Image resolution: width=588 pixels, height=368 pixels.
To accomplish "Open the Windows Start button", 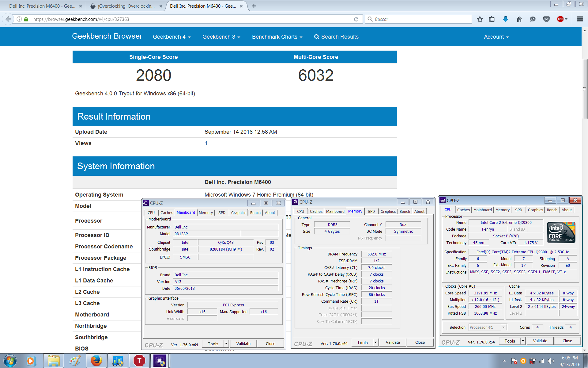I will (x=9, y=361).
